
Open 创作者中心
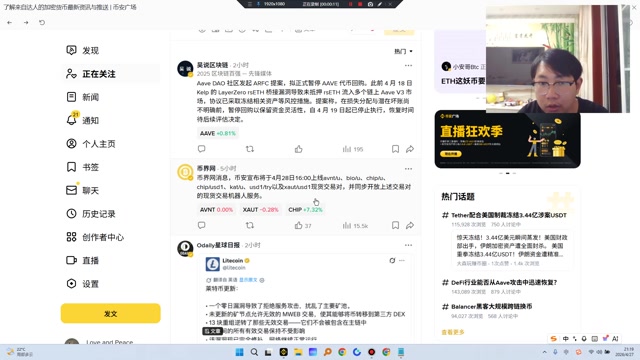pyautogui.click(x=95, y=237)
